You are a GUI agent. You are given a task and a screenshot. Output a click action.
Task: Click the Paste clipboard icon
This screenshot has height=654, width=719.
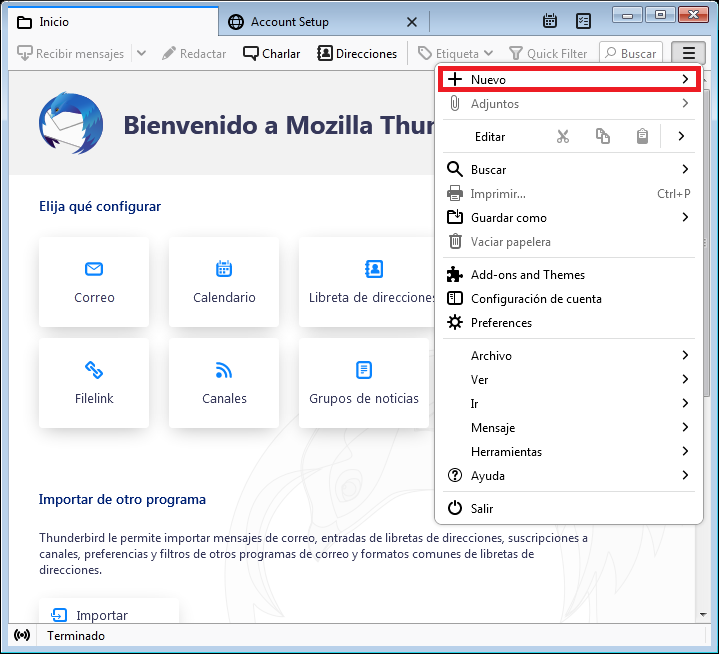pyautogui.click(x=642, y=136)
